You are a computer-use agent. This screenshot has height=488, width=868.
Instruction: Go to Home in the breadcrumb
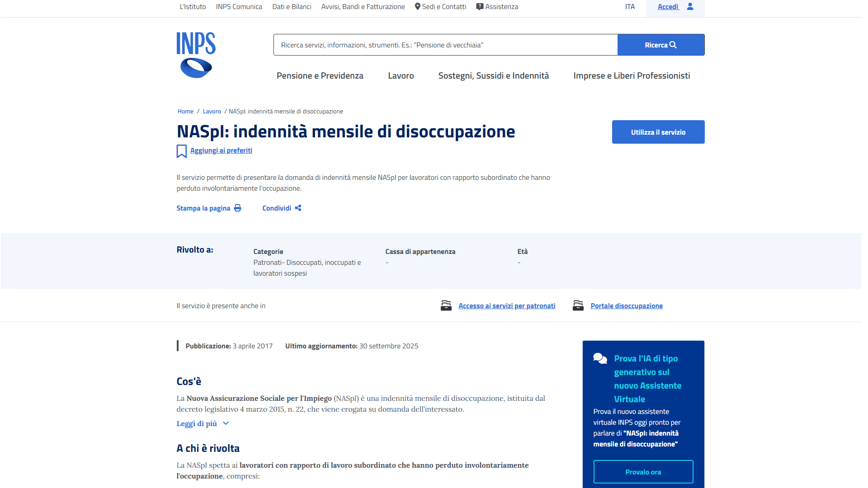click(x=185, y=111)
